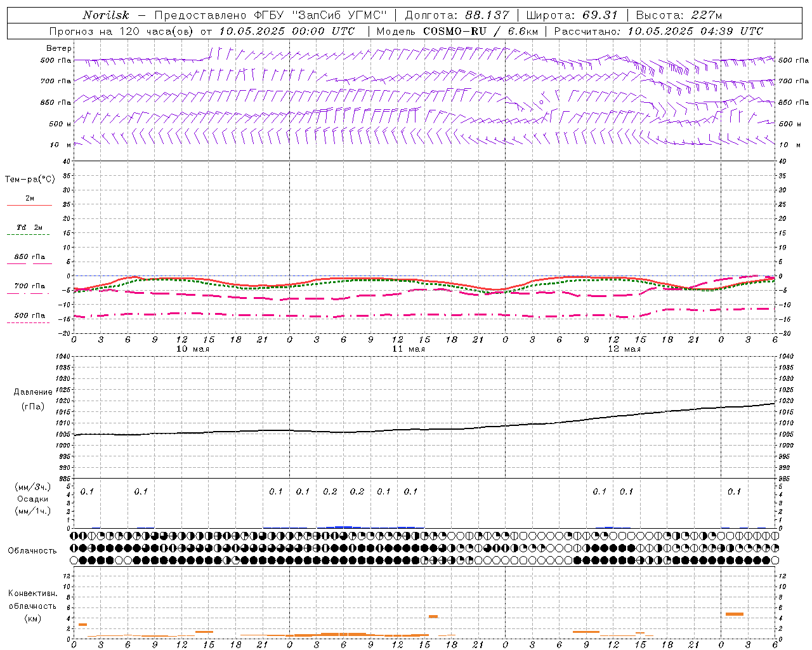This screenshot has width=812, height=650.
Task: Click the Тем-ра(°C) axis title
Action: pyautogui.click(x=30, y=180)
